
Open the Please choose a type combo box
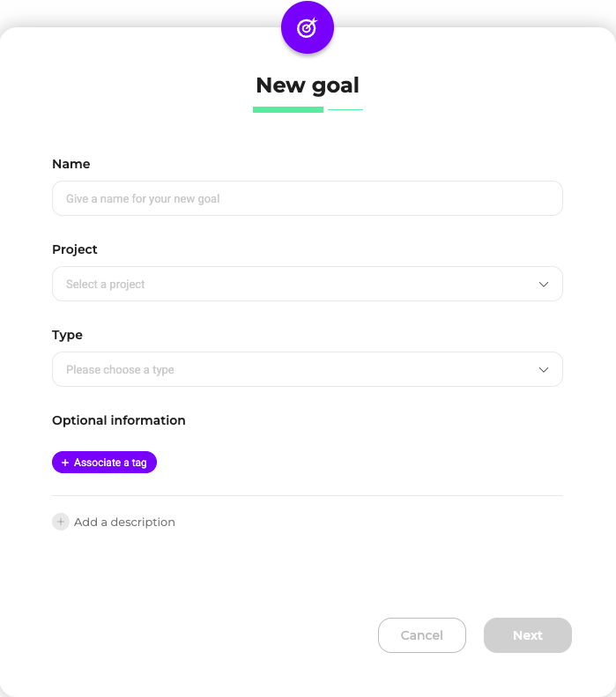click(291, 369)
